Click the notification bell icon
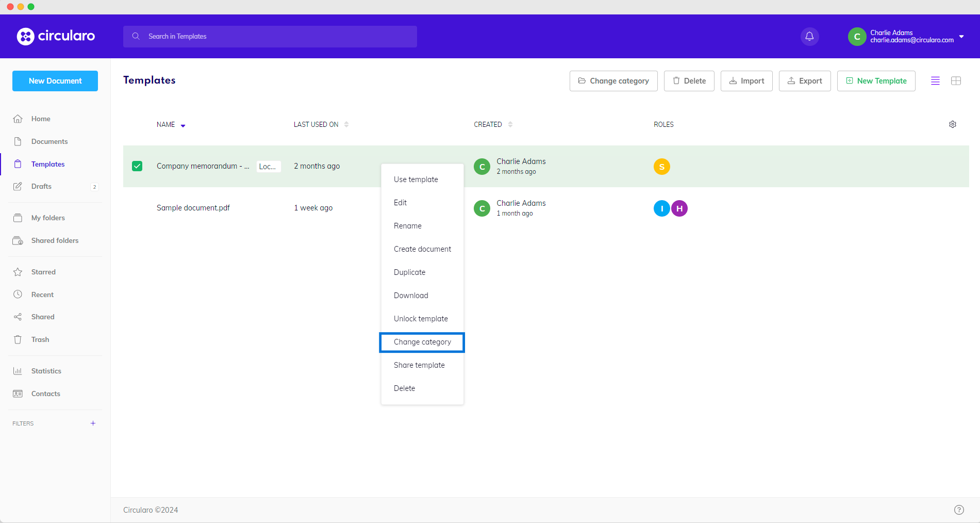Screen dimensions: 980x523 [x=809, y=36]
